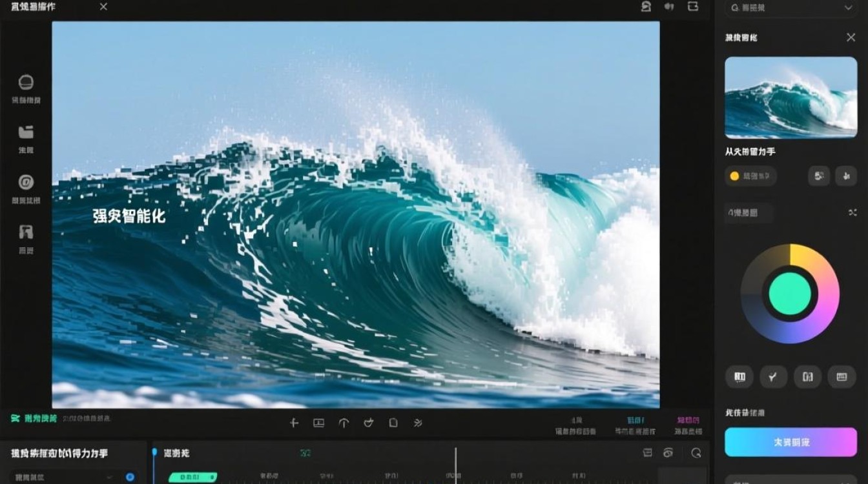Open the folder icon in the left sidebar
Image resolution: width=868 pixels, height=484 pixels.
[x=26, y=132]
